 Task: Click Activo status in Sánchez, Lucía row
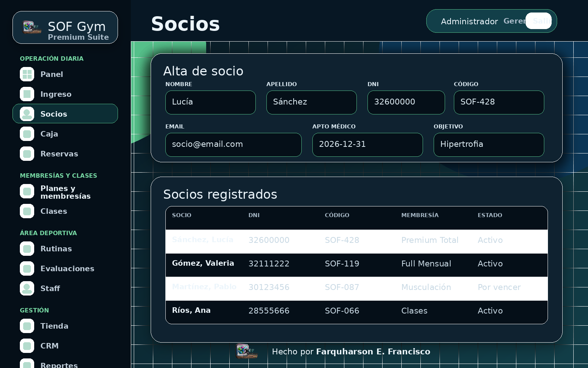(490, 240)
